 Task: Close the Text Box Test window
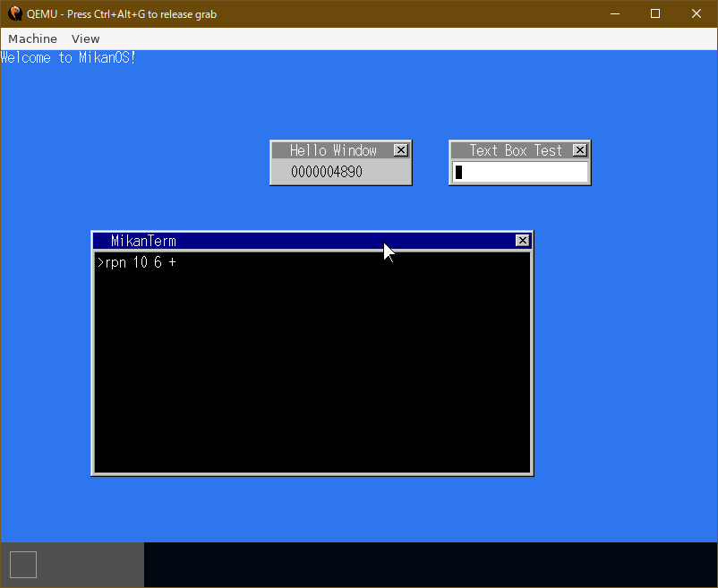click(580, 150)
